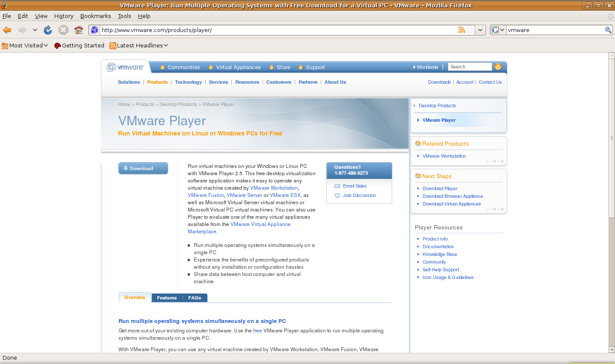Click the Join Discussion speech bubble icon
The image size is (615, 364).
337,196
